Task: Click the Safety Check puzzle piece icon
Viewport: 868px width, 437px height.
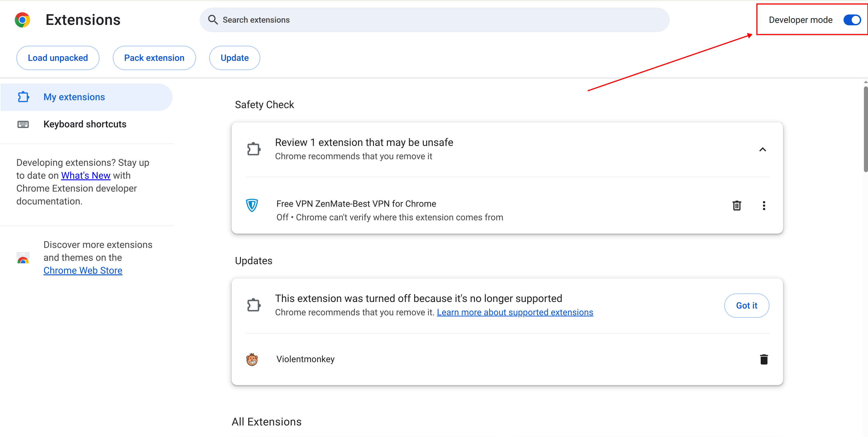Action: (254, 149)
